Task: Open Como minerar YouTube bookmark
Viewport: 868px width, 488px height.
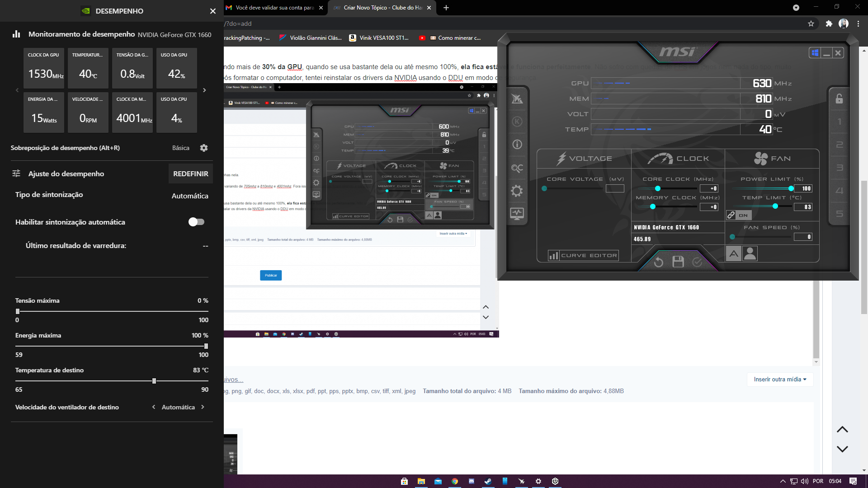Action: point(450,38)
